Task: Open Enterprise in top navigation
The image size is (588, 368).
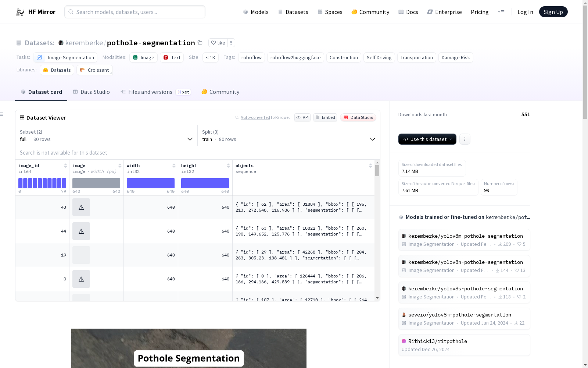Action: (444, 12)
